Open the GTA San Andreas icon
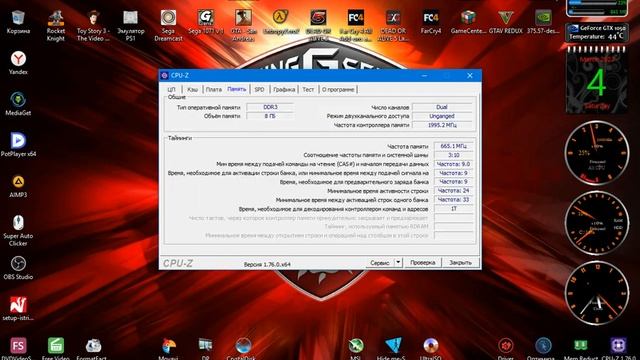 [x=243, y=25]
